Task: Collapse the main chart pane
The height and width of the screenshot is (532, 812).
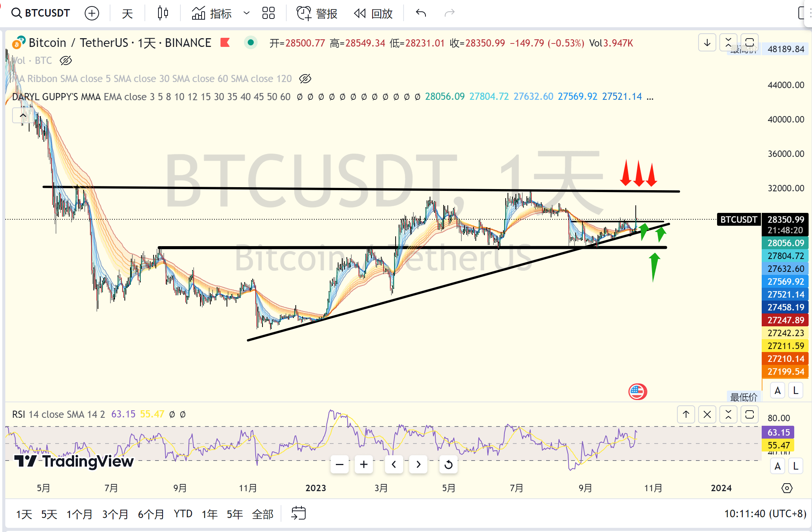Action: click(728, 42)
